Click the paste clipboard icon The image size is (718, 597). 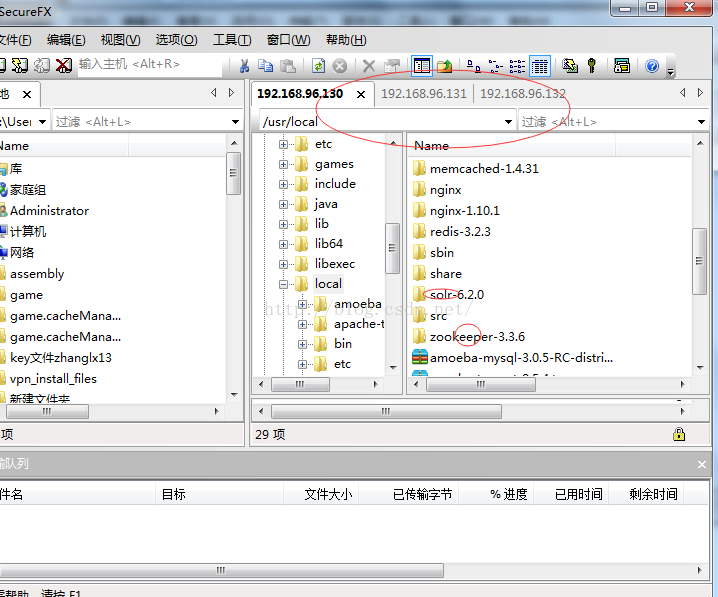288,66
